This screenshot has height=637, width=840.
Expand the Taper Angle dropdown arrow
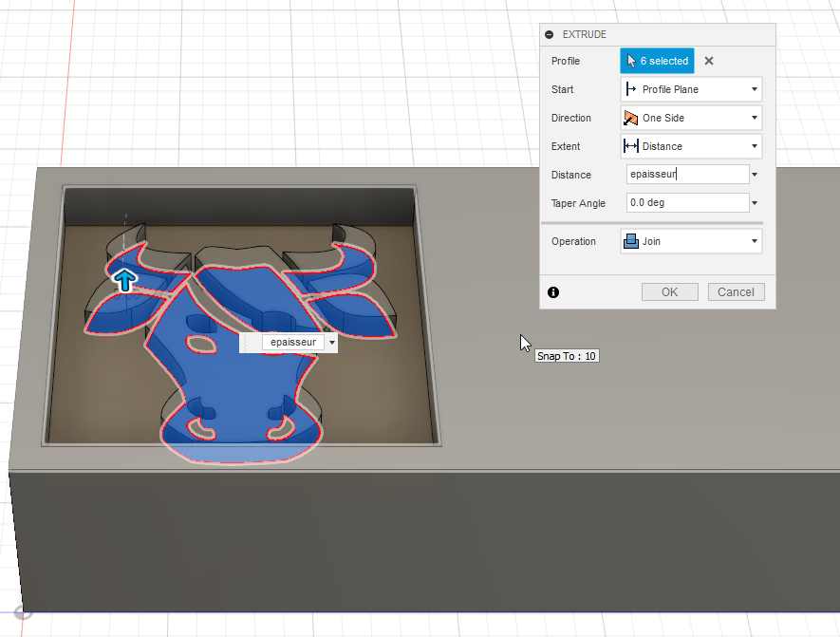(x=755, y=203)
